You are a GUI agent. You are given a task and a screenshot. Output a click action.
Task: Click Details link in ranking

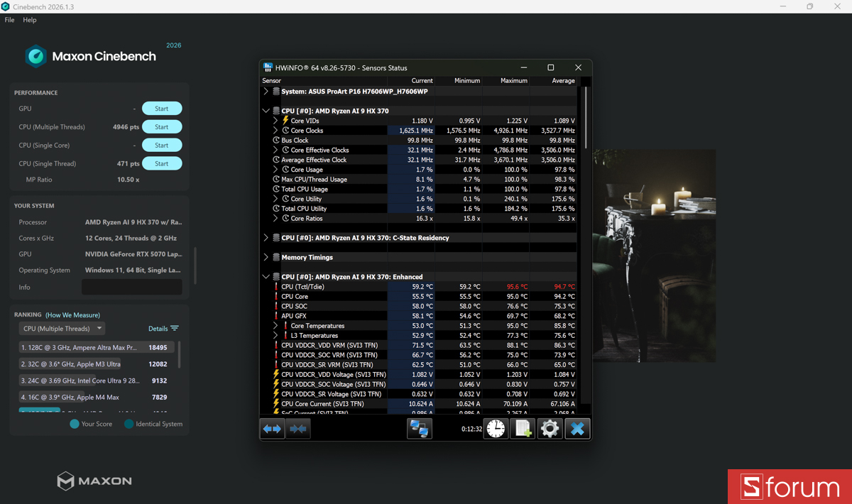click(x=158, y=329)
